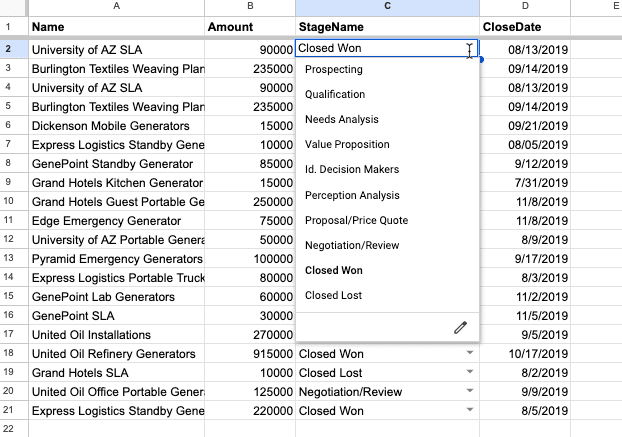Open the stage dropdown arrow in row 18
The image size is (622, 437).
(470, 353)
